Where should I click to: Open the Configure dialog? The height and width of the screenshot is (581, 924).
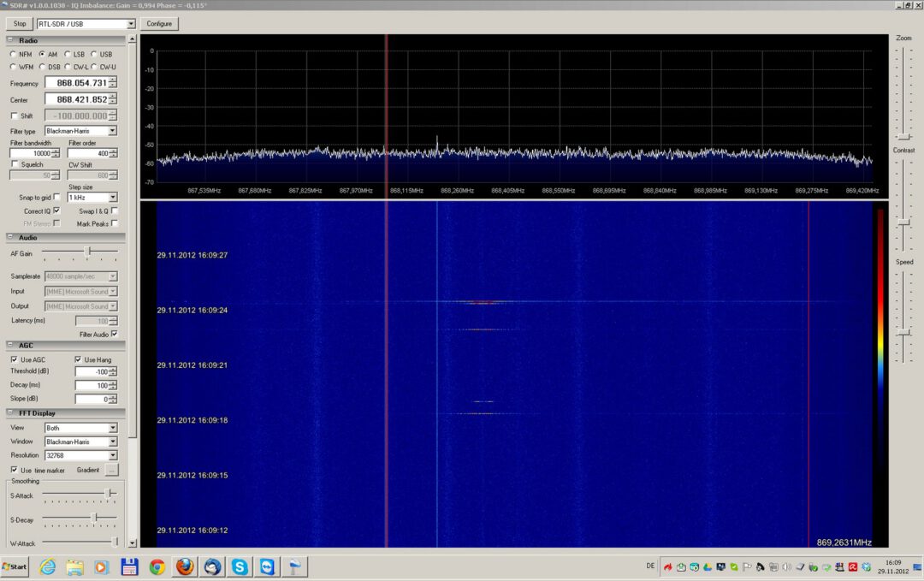[x=159, y=24]
